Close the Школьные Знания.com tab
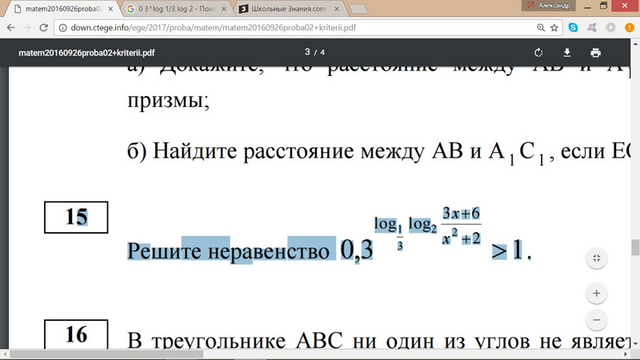 [x=337, y=9]
